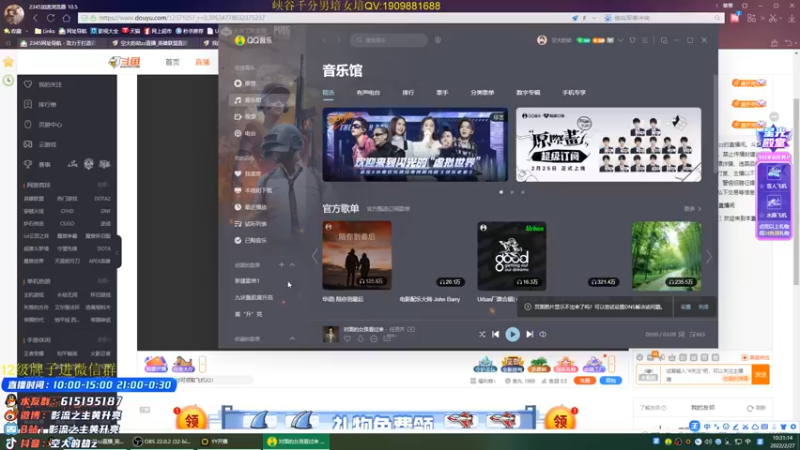Switch to 分类歌单 tab
Screen dimensions: 800x450
click(482, 93)
